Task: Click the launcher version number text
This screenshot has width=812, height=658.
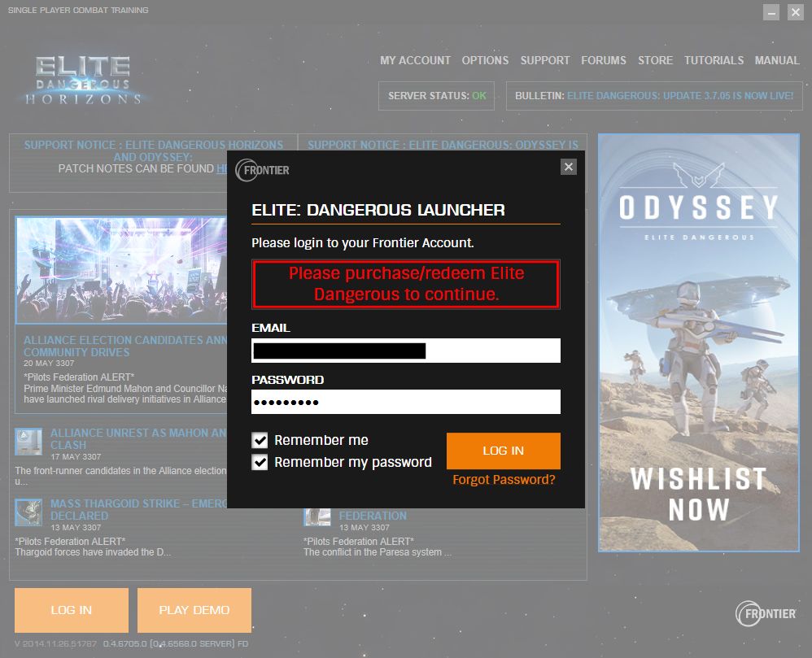Action: pos(131,643)
